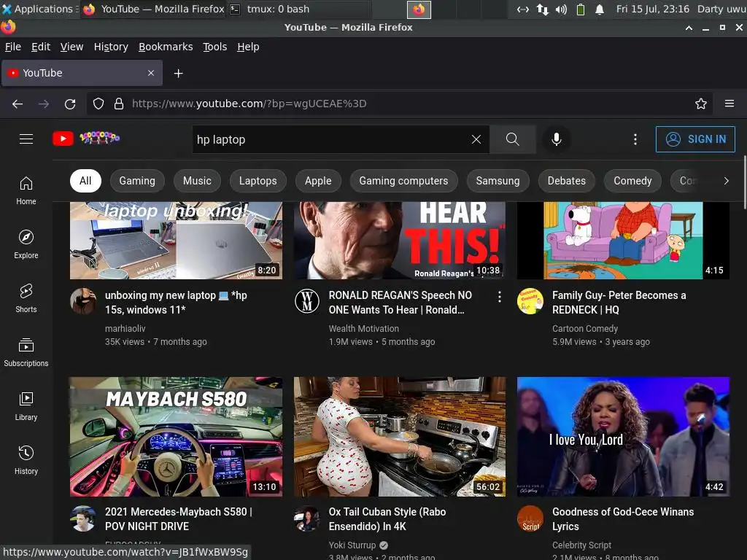This screenshot has height=560, width=747.
Task: Bookmark this page with the star
Action: click(701, 104)
